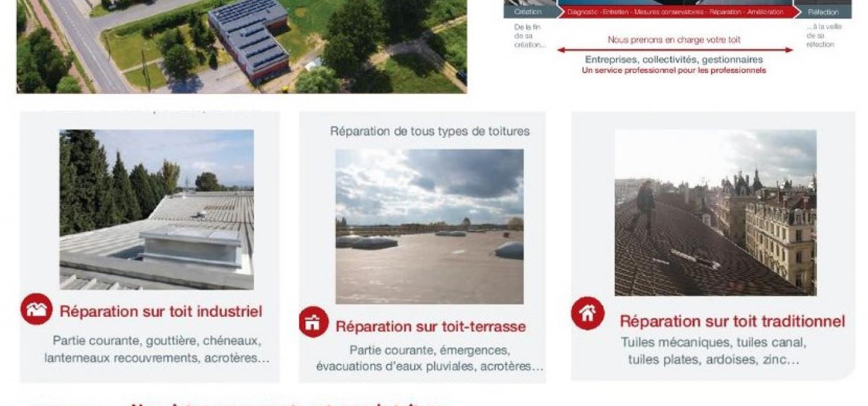Click the red traditional house icon

coord(587,314)
